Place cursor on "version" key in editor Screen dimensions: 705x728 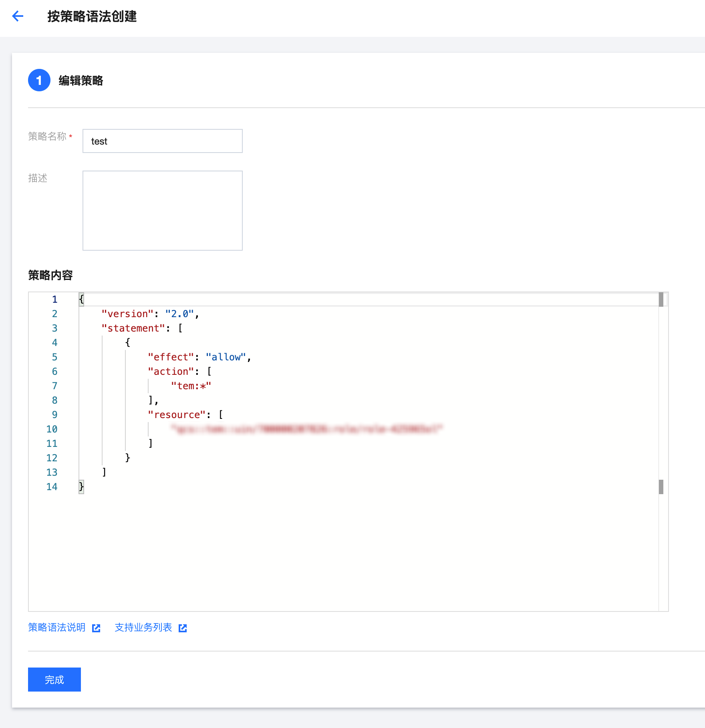127,314
